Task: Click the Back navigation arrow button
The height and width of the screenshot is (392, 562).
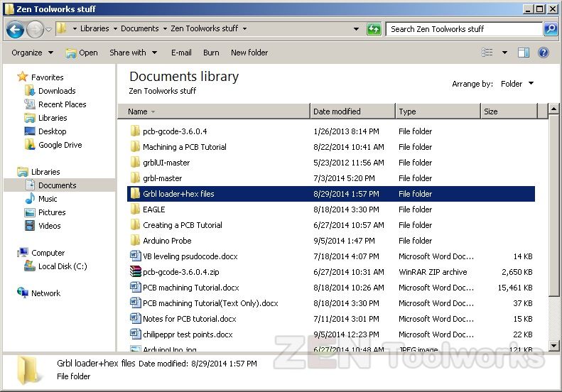Action: (x=15, y=29)
